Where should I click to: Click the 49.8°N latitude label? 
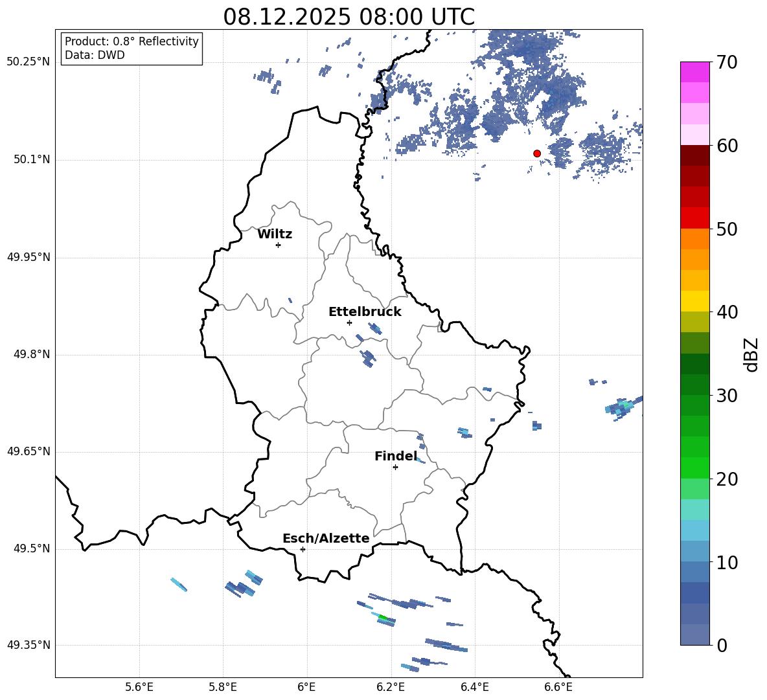[32, 354]
